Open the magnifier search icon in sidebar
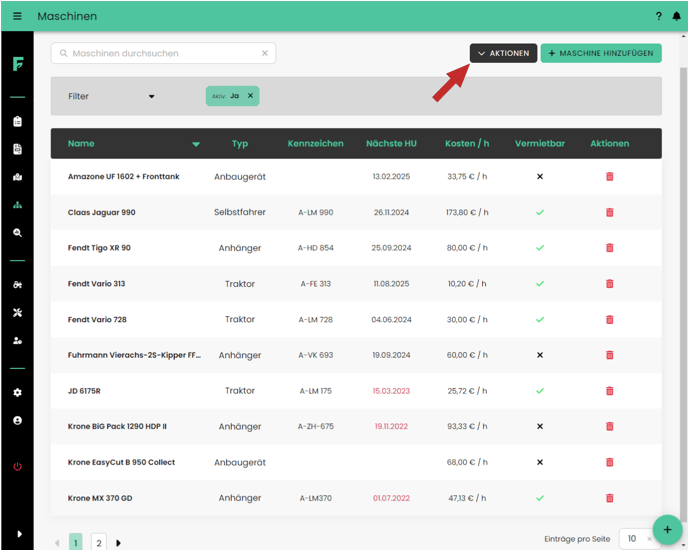The width and height of the screenshot is (688, 550). [18, 233]
